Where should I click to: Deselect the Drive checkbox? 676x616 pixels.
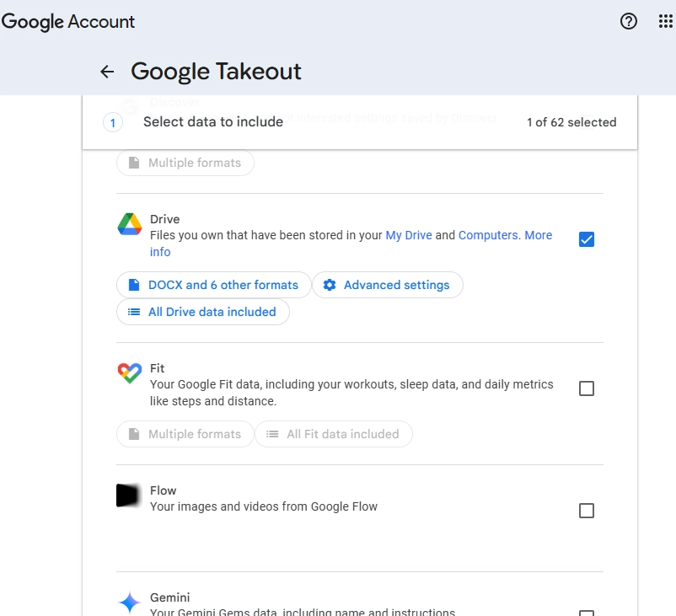(587, 239)
